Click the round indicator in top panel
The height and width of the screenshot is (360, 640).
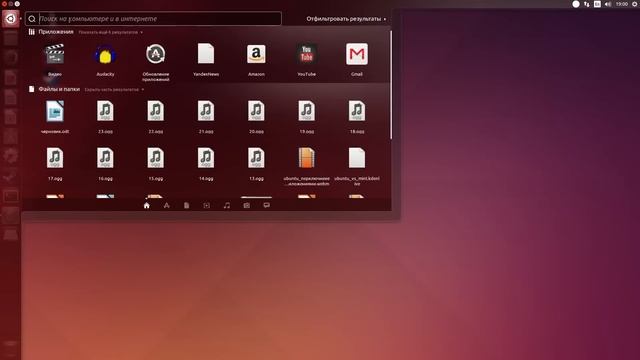[x=576, y=4]
